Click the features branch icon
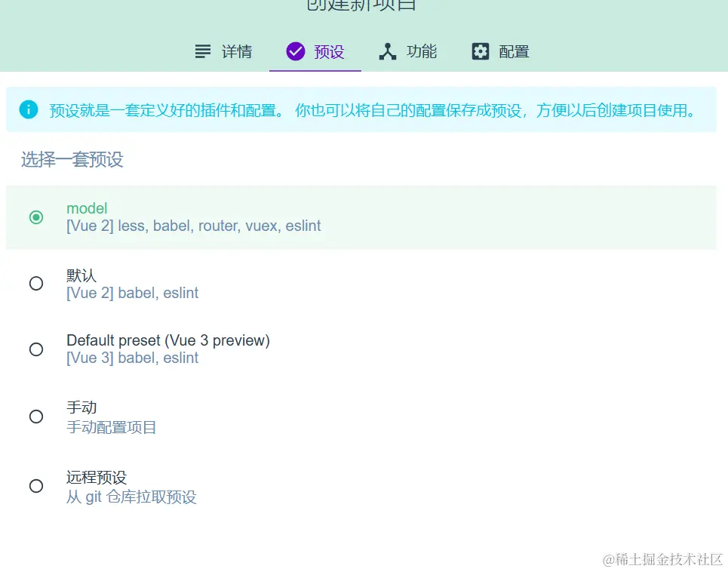The image size is (728, 572). pyautogui.click(x=388, y=51)
